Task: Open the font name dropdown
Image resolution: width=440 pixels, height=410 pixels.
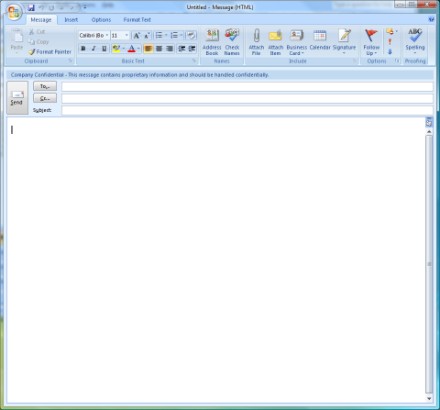Action: coord(107,35)
